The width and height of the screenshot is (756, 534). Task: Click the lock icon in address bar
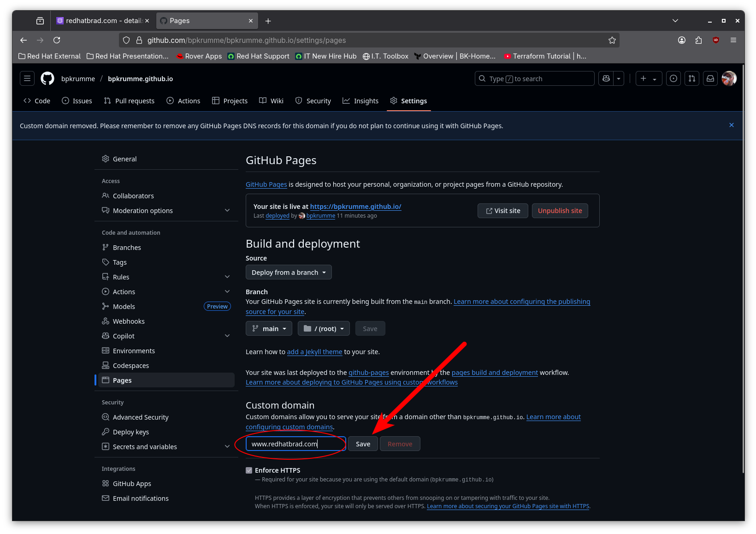(x=139, y=40)
